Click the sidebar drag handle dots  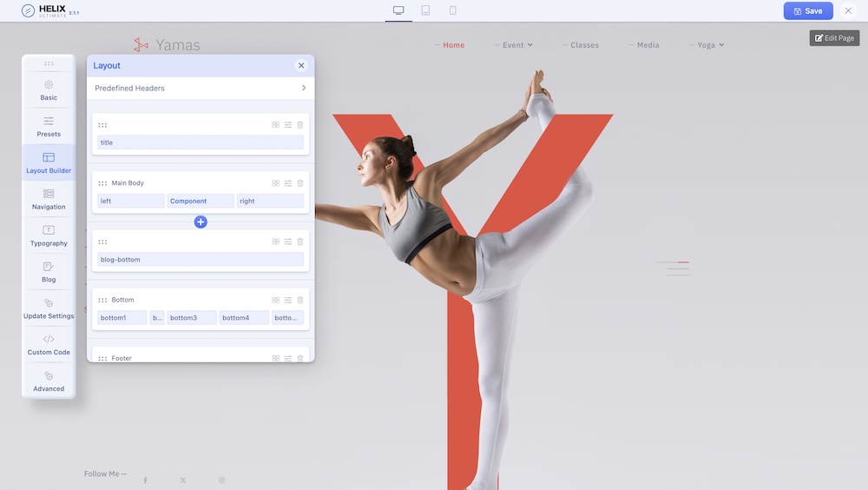coord(49,63)
